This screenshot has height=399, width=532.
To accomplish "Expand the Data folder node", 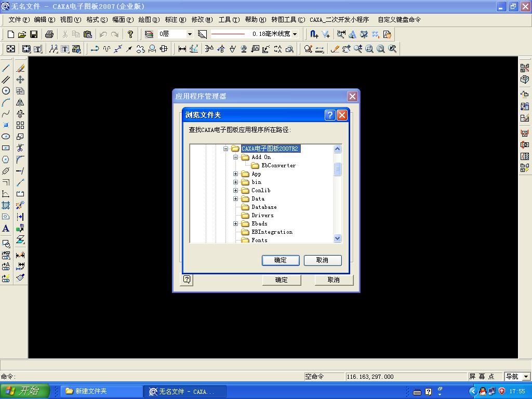I will click(235, 198).
